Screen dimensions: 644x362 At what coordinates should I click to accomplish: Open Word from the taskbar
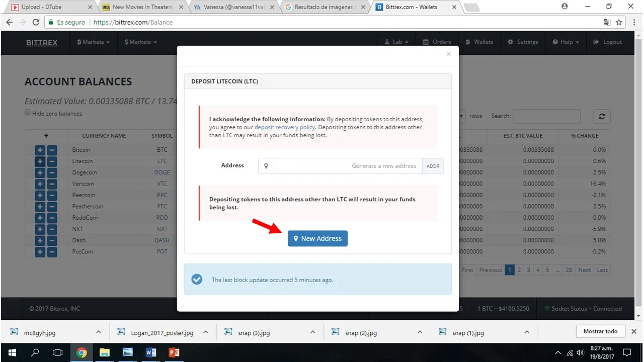151,352
